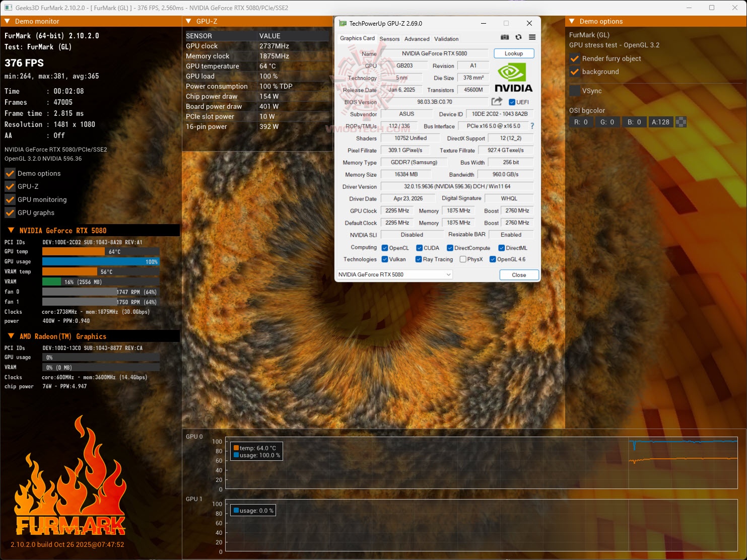Viewport: 747px width, 560px height.
Task: Click the BIOS export share icon
Action: 497,101
